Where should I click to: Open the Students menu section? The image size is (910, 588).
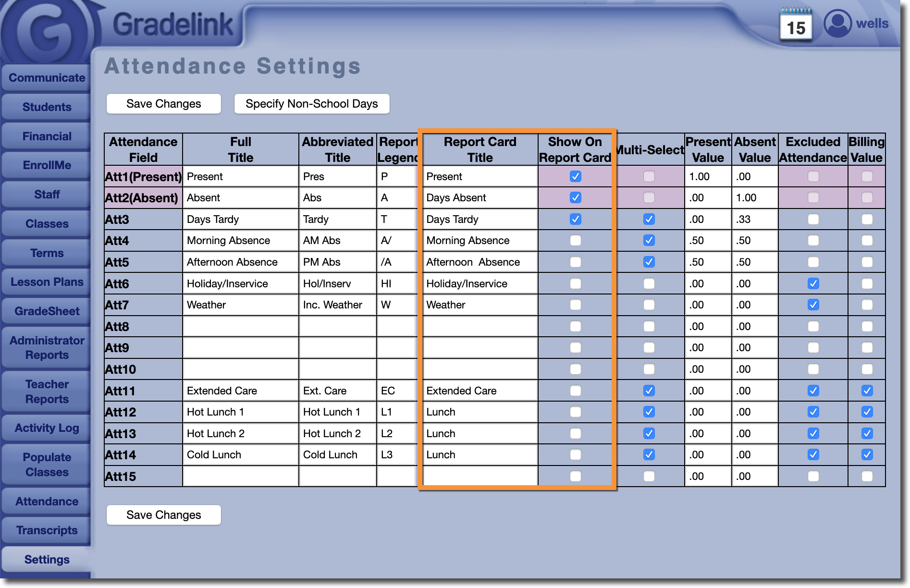pyautogui.click(x=47, y=107)
